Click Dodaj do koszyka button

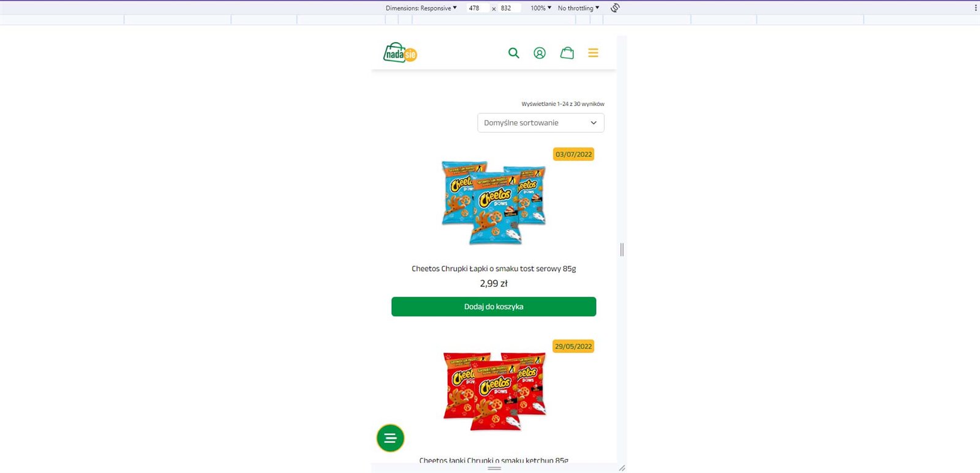(494, 307)
